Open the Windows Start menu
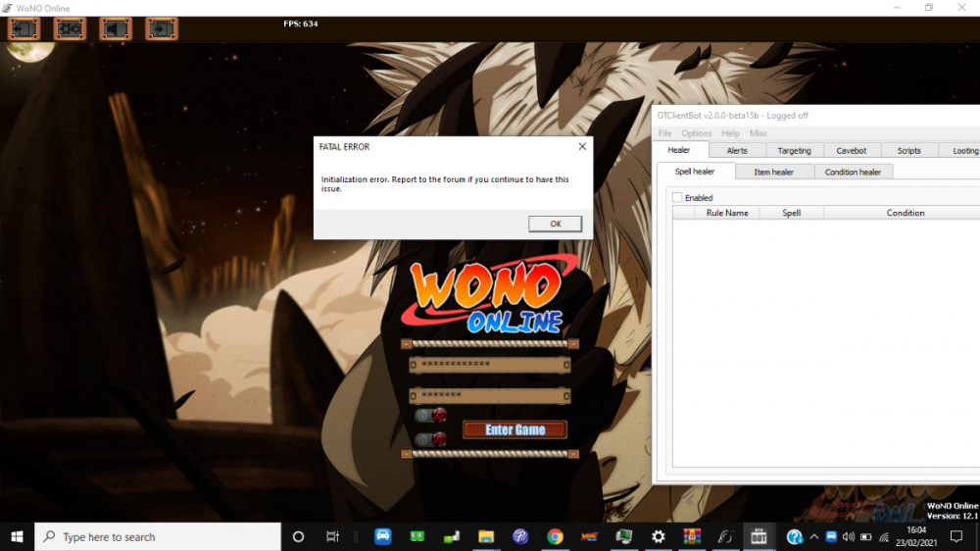This screenshot has height=551, width=980. pos(17,536)
